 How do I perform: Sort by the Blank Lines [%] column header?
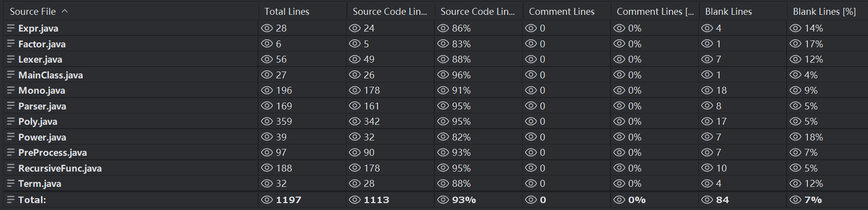[824, 11]
